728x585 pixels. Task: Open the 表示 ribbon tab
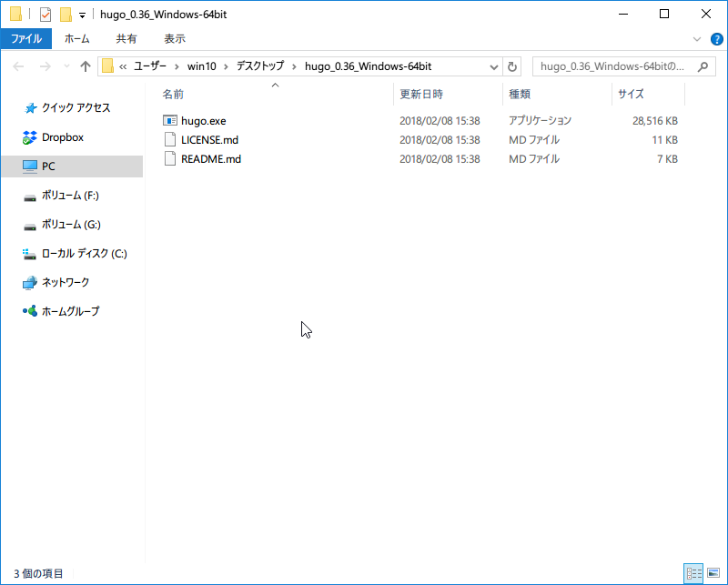[x=175, y=39]
